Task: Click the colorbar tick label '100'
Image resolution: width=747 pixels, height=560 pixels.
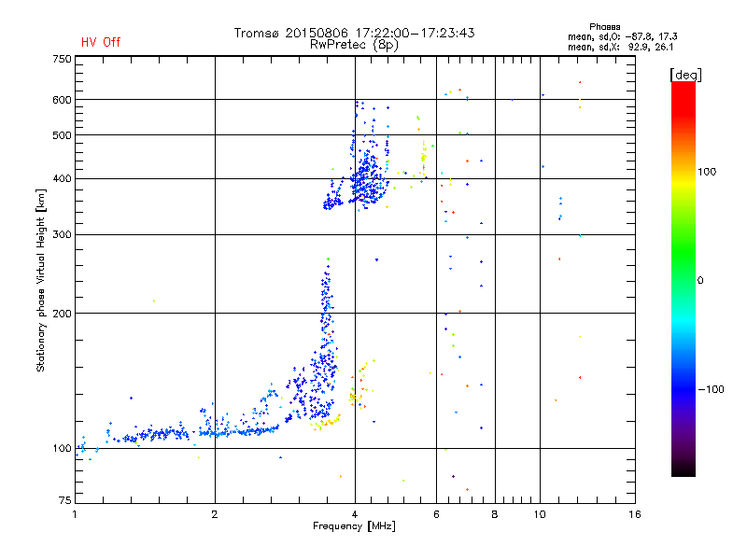Action: [x=707, y=172]
